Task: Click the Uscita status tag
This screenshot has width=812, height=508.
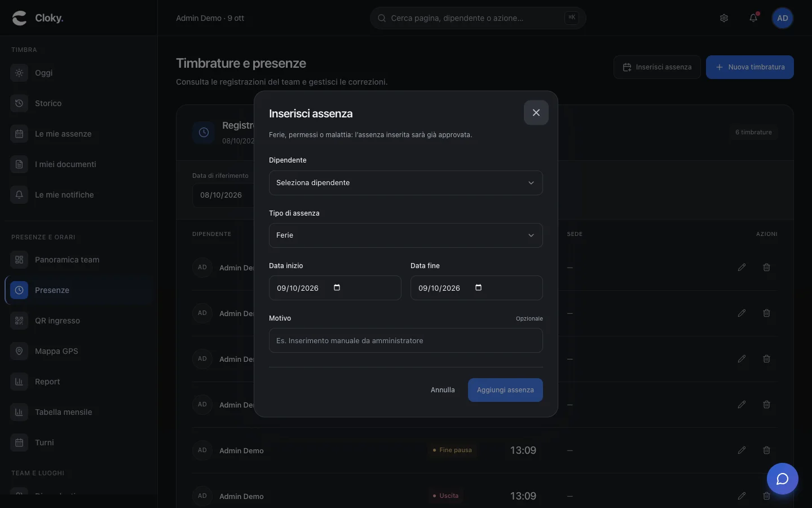Action: click(445, 496)
